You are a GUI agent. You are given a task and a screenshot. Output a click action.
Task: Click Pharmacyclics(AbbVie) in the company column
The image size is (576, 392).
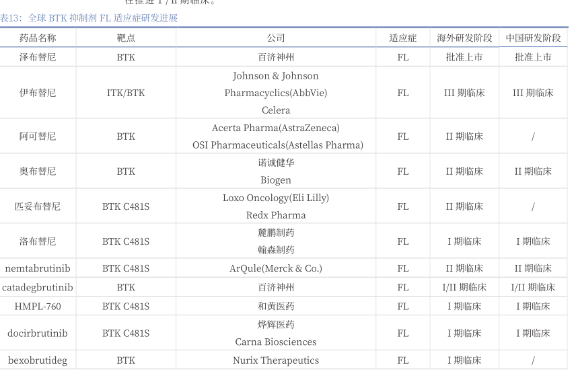pos(276,93)
